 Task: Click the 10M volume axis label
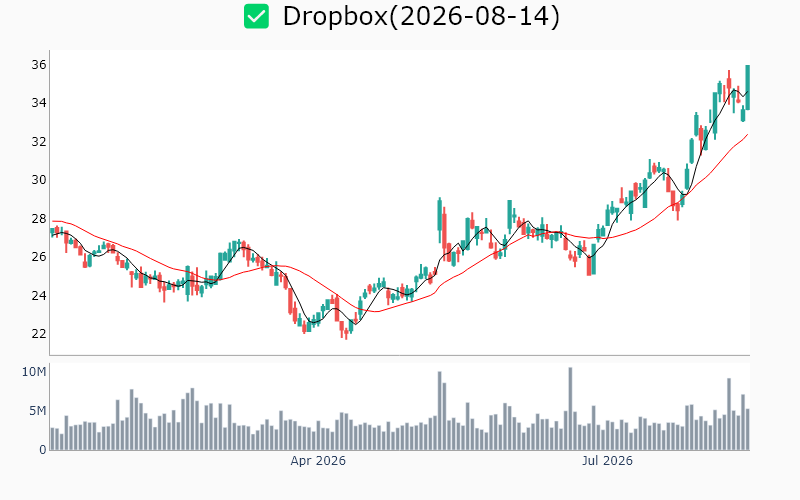pyautogui.click(x=34, y=372)
